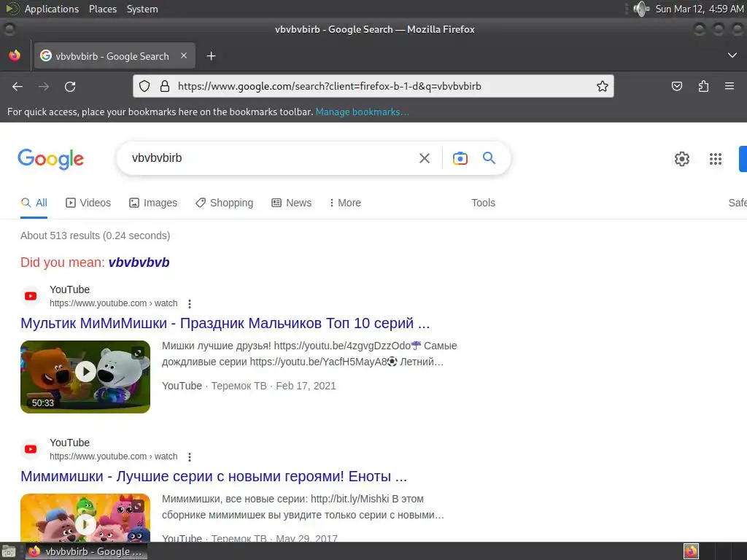Click the show desktop icon in bottom panel
747x560 pixels.
pos(9,551)
